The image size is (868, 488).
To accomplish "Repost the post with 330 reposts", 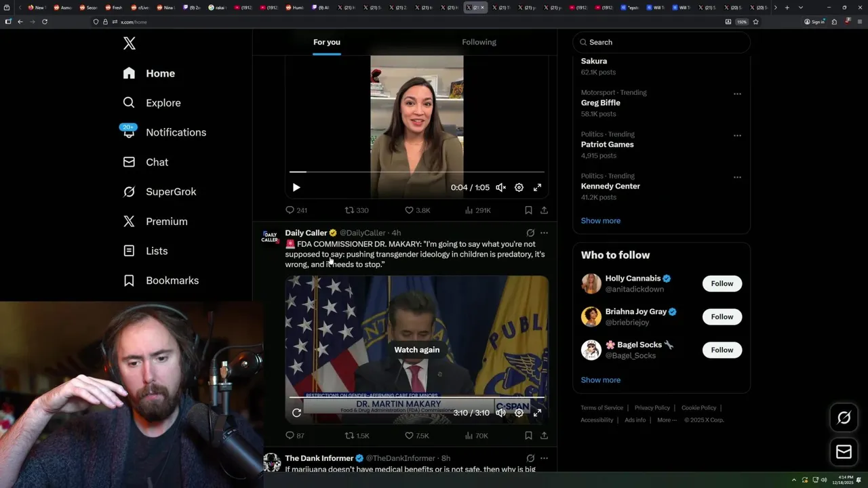I will [357, 210].
